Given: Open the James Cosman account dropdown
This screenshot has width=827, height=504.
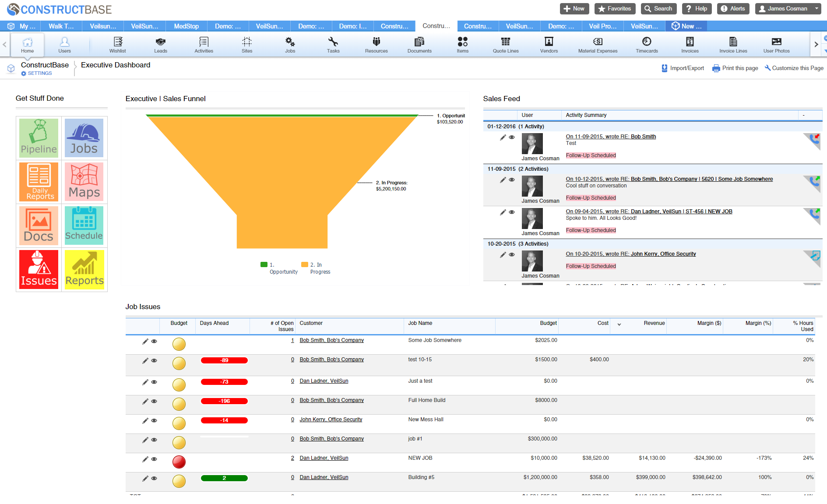Looking at the screenshot, I should point(788,8).
